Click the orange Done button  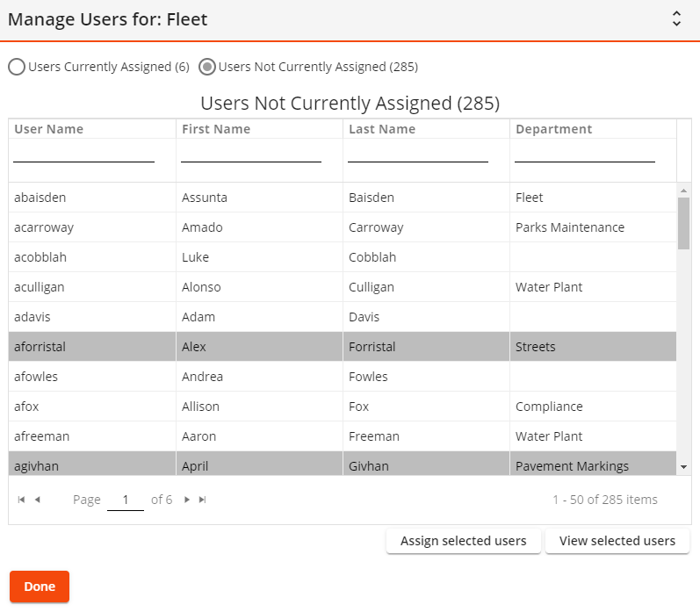40,587
